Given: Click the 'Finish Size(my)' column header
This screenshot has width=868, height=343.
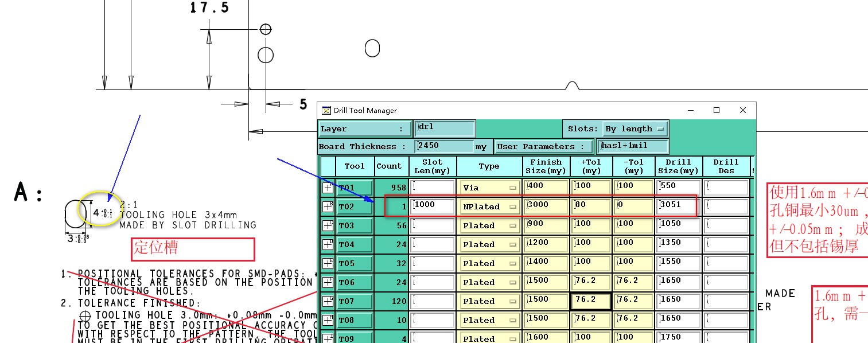Looking at the screenshot, I should (546, 166).
